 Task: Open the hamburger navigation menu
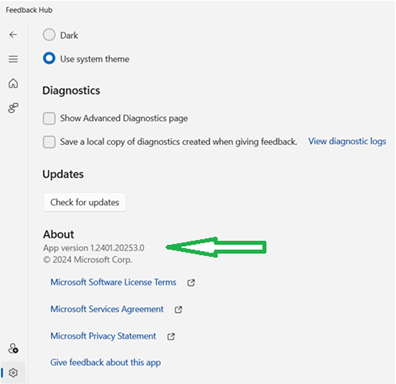(x=13, y=59)
